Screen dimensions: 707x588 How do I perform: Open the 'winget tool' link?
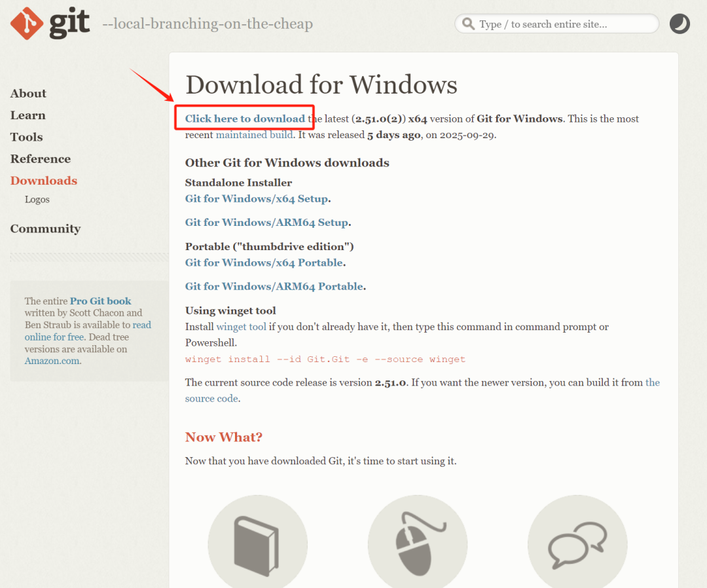[241, 327]
